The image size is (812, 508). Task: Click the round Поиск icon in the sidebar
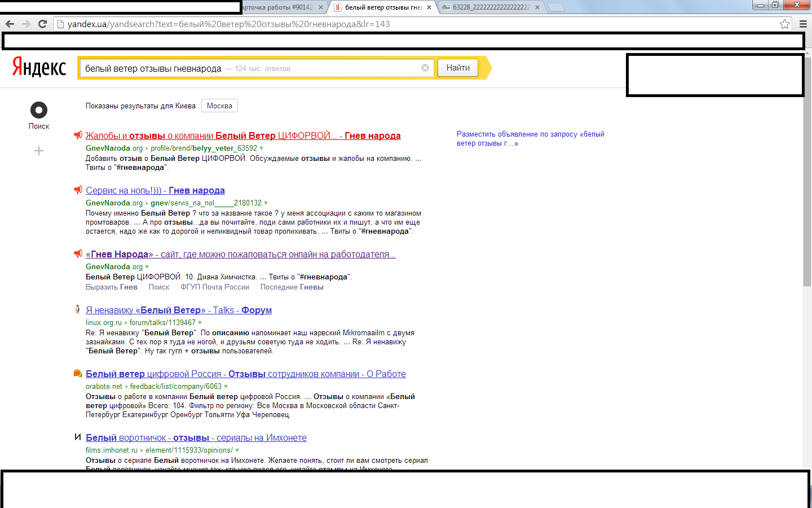click(39, 110)
